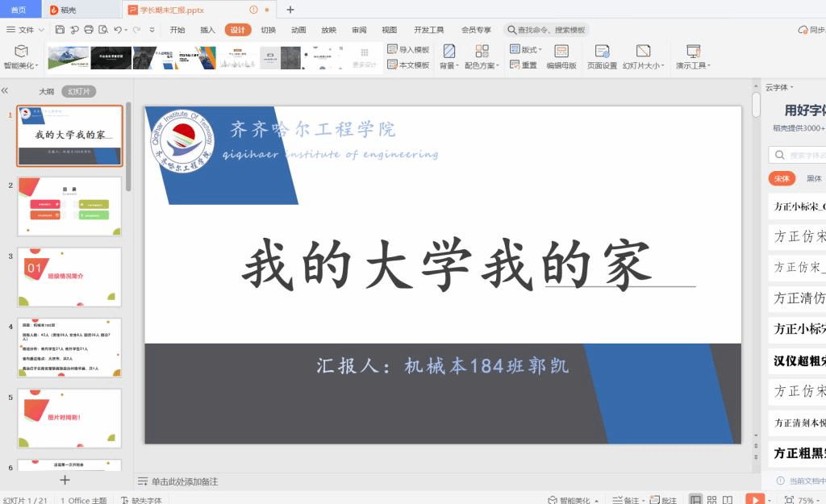The image size is (826, 504).
Task: Open the 背景 background dropdown
Action: click(x=448, y=65)
